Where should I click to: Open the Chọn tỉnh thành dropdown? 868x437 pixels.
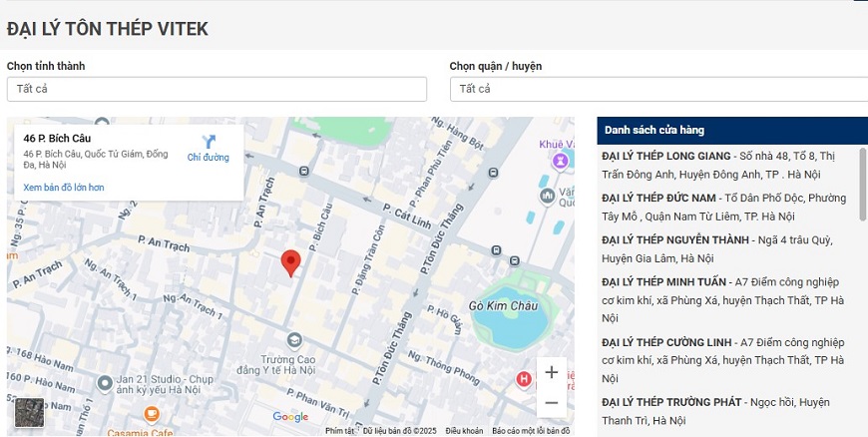click(217, 89)
